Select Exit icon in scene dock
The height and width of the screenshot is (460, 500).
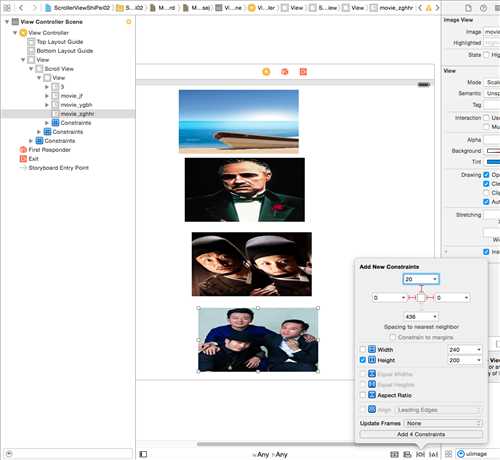point(303,72)
